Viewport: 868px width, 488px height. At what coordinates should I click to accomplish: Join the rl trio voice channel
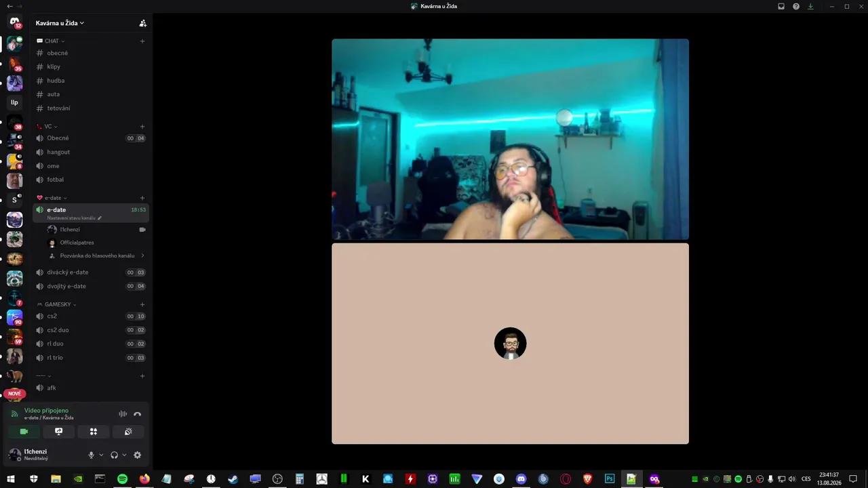pos(91,358)
